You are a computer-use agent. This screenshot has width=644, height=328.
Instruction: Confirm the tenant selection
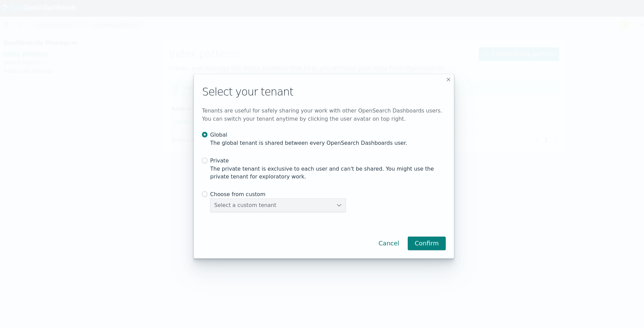click(x=426, y=243)
